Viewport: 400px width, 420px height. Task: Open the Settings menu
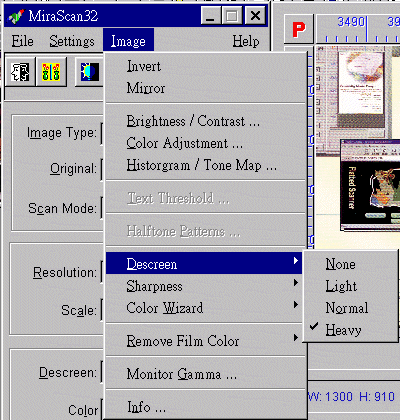(x=72, y=41)
